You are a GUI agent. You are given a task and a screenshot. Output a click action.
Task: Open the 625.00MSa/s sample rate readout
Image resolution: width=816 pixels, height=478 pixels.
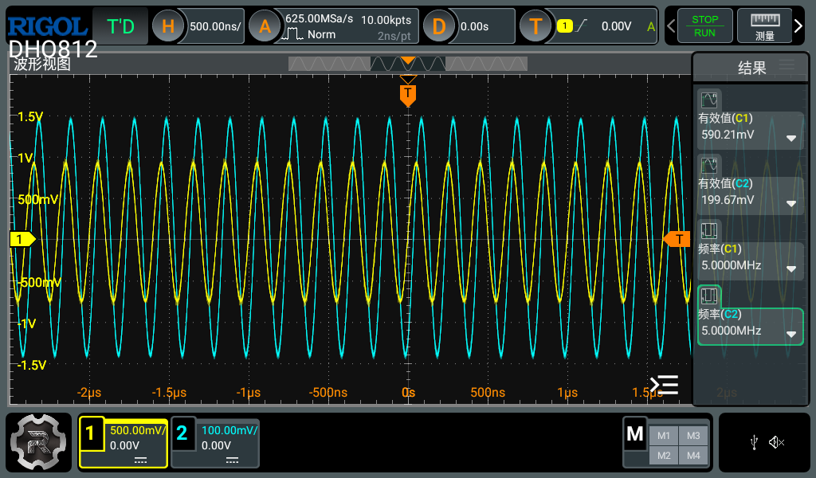tap(319, 19)
